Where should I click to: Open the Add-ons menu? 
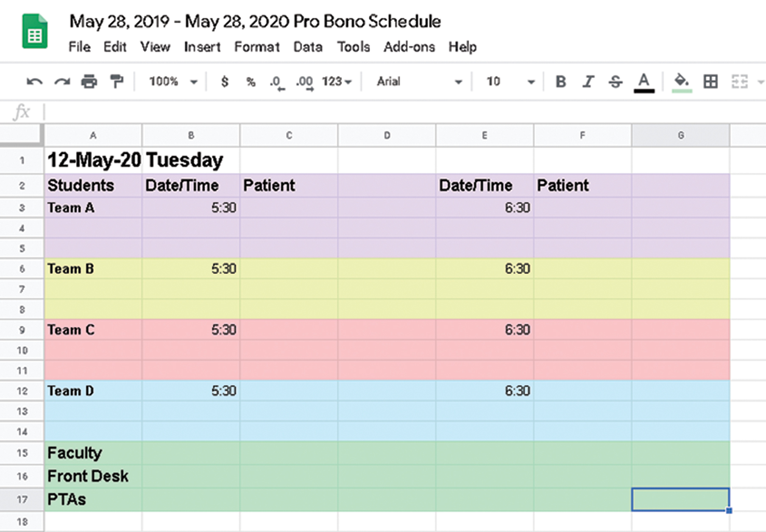pyautogui.click(x=409, y=47)
